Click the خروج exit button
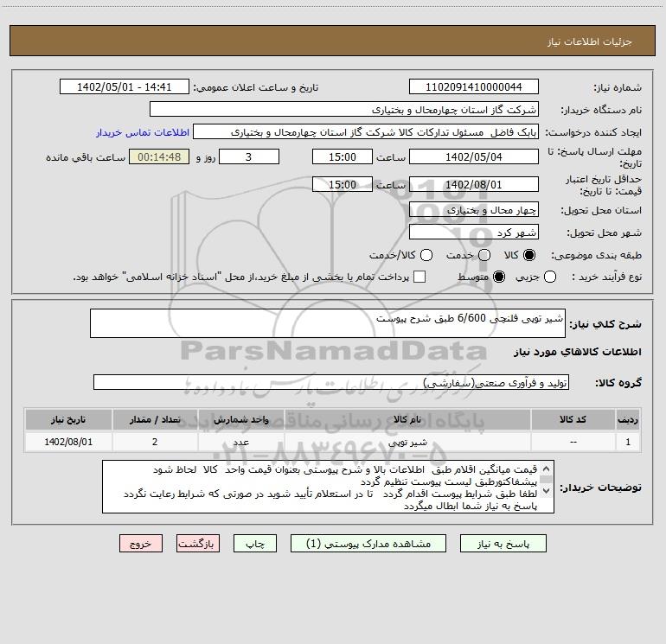The width and height of the screenshot is (666, 644). tap(141, 544)
